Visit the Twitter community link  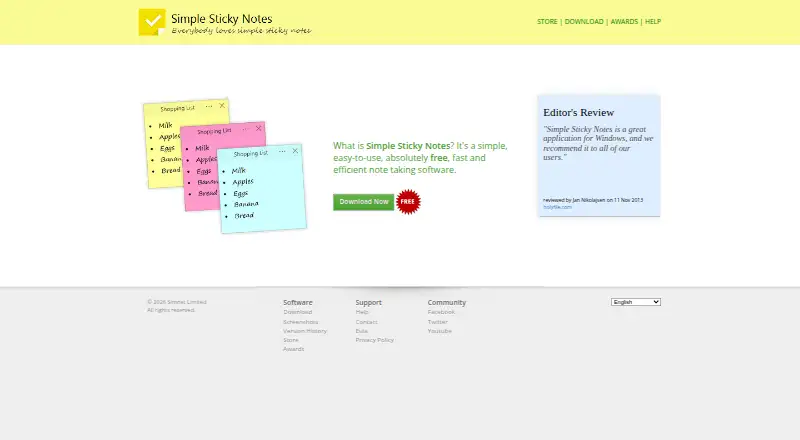[x=437, y=322]
